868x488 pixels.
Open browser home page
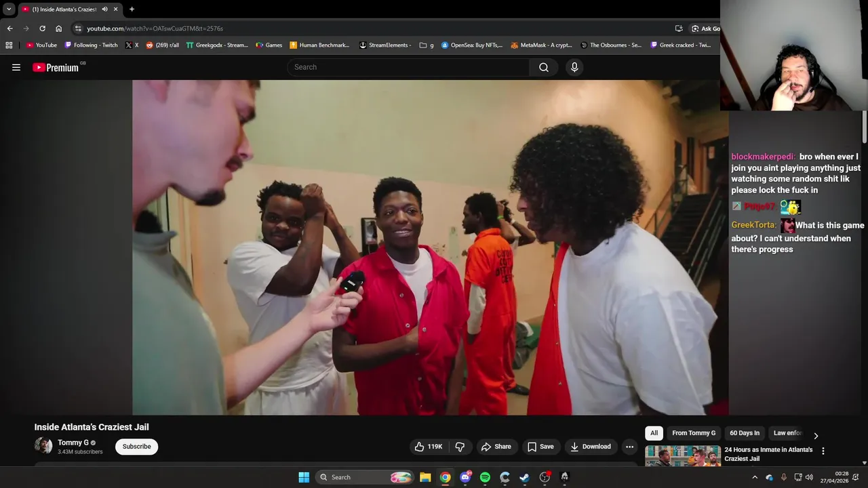[59, 28]
